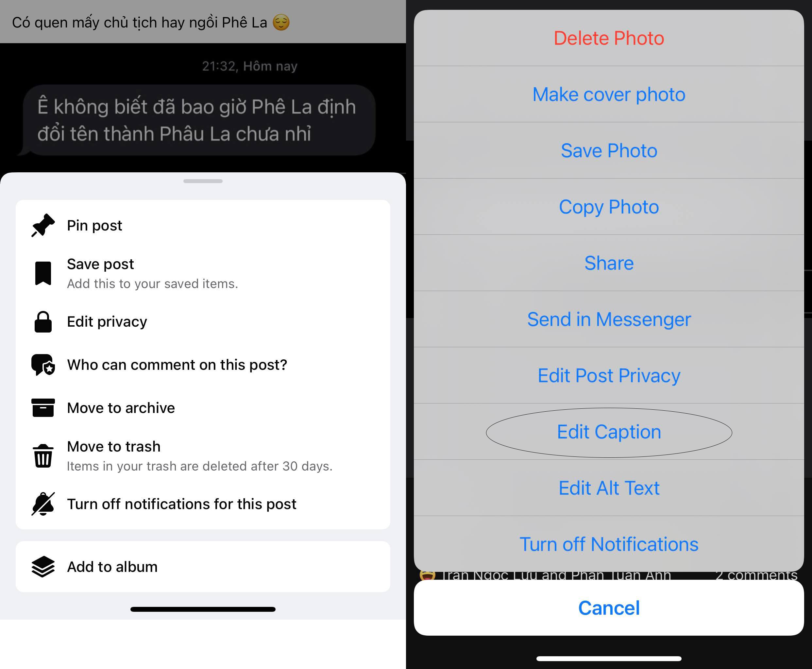This screenshot has height=669, width=812.
Task: Click the Who can comment shield icon
Action: 42,366
